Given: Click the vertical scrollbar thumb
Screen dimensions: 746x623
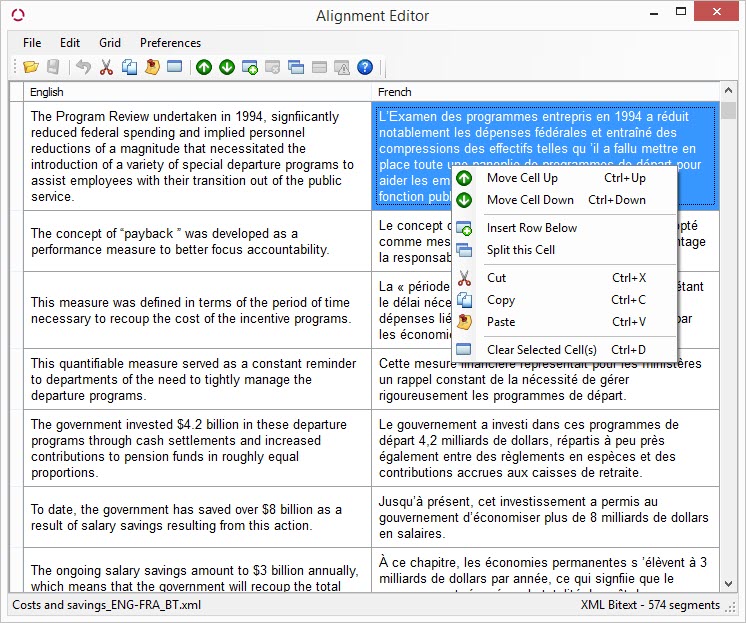Looking at the screenshot, I should tap(728, 110).
